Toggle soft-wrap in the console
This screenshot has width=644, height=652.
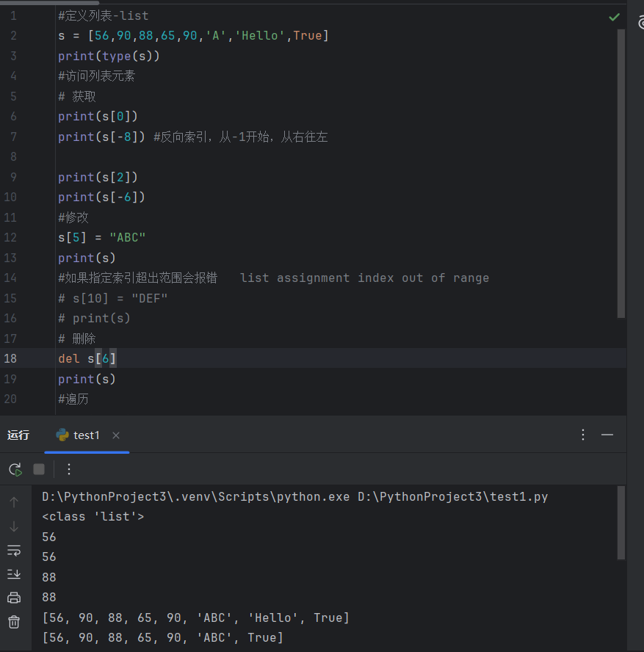coord(14,551)
